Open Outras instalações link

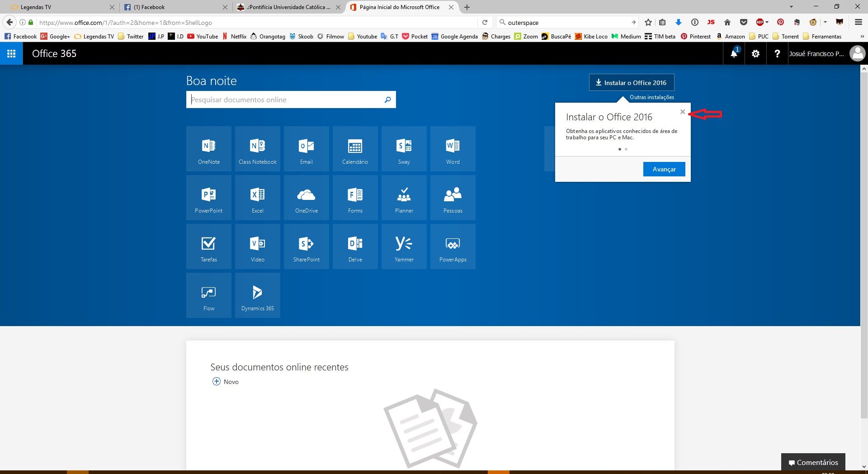[x=652, y=97]
